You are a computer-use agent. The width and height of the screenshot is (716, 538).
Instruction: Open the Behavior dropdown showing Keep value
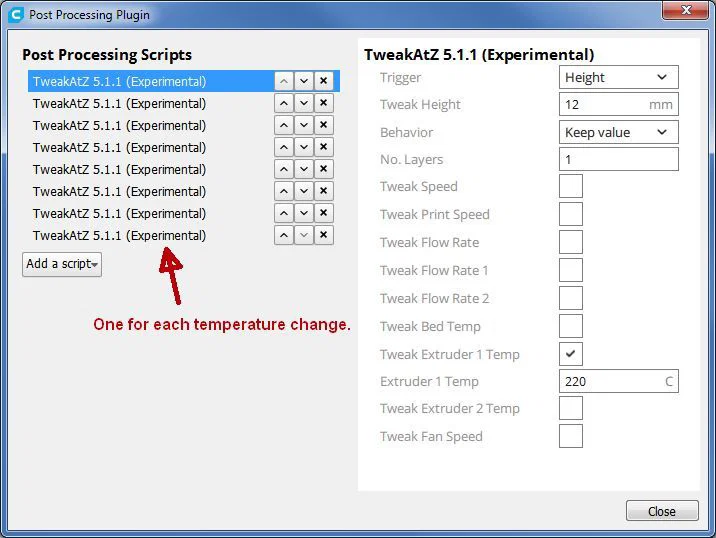click(619, 132)
